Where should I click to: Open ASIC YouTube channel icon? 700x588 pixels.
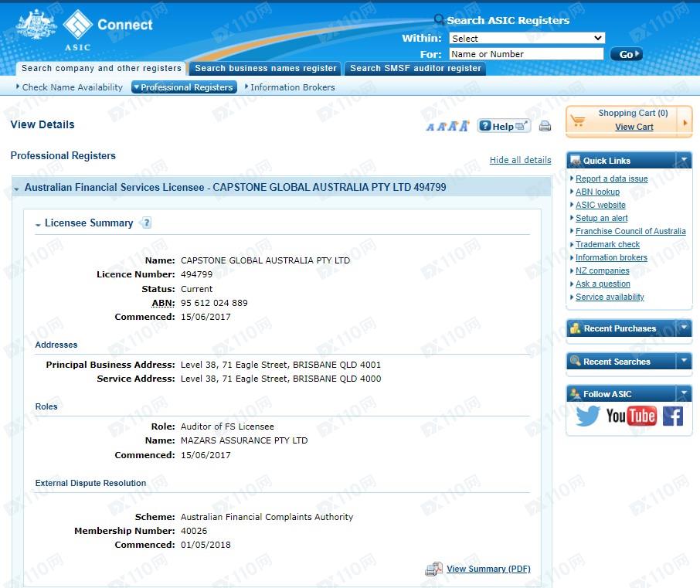(x=630, y=416)
